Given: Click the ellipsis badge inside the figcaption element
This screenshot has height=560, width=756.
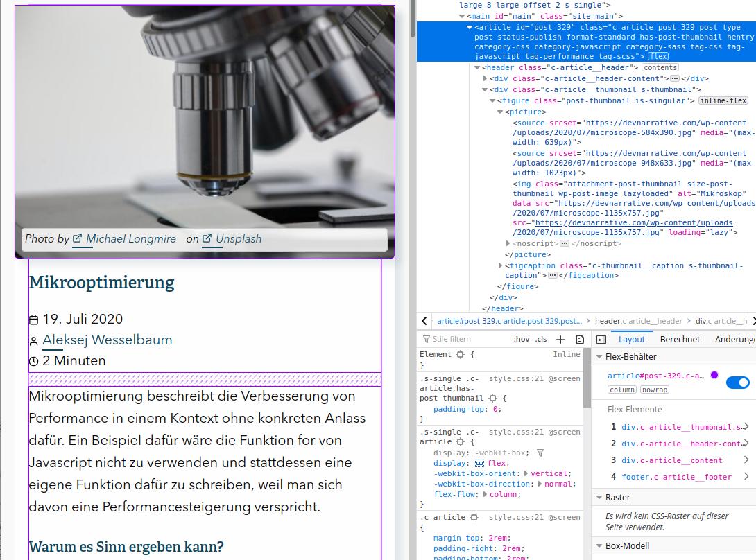Looking at the screenshot, I should (x=553, y=275).
